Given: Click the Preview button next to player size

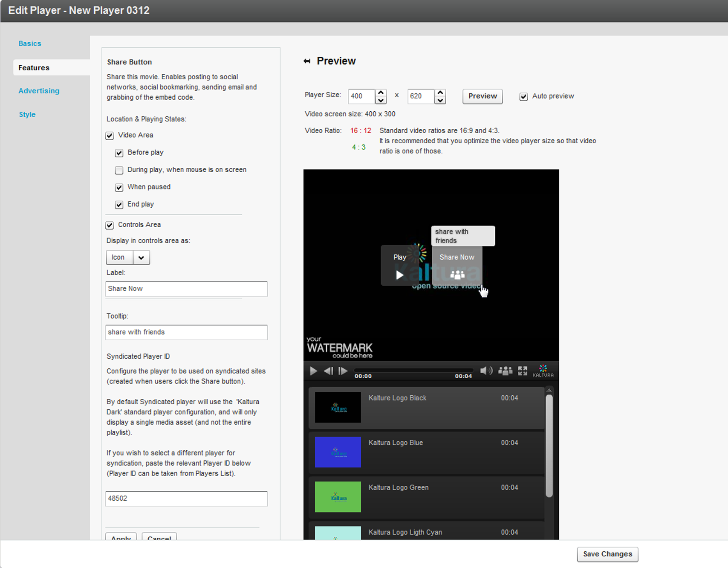Looking at the screenshot, I should [482, 96].
